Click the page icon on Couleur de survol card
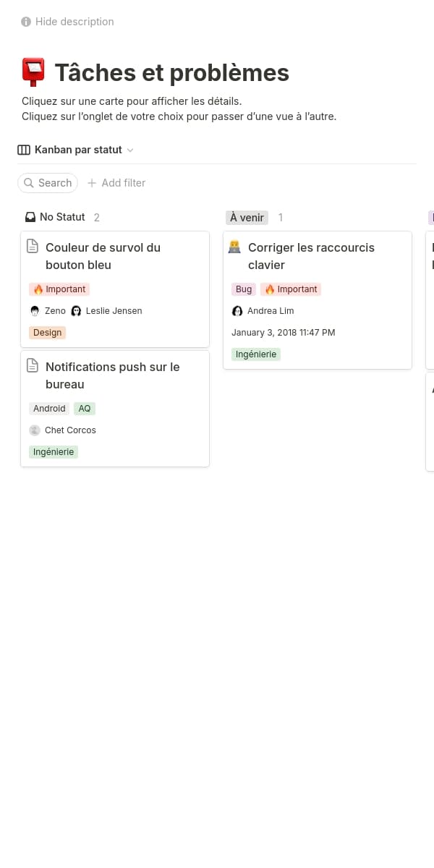This screenshot has width=434, height=868. coord(32,246)
